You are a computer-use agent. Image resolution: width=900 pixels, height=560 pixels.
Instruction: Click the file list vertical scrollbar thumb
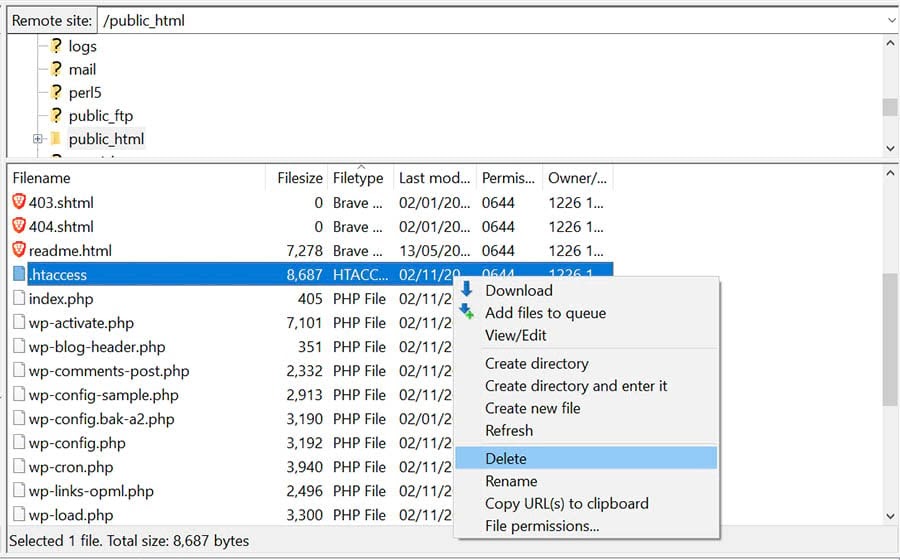pyautogui.click(x=890, y=340)
